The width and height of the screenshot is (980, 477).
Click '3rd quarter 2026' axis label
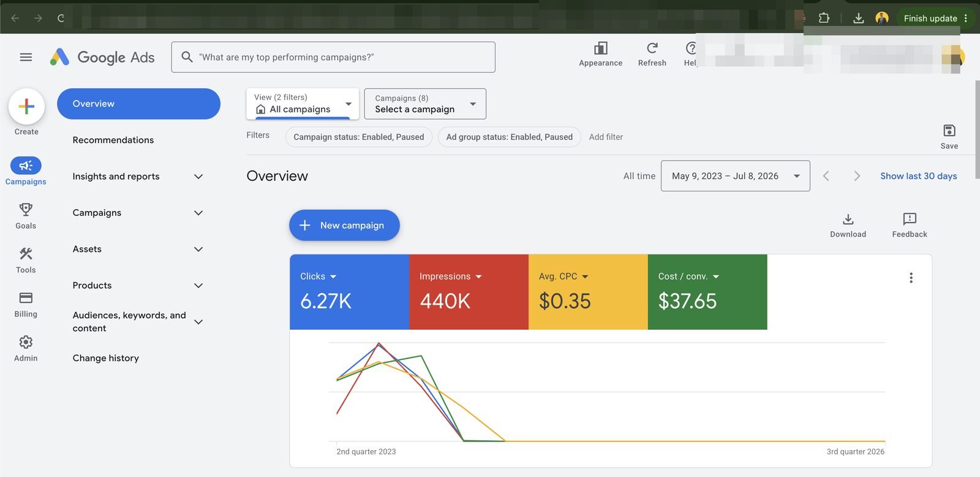[855, 452]
